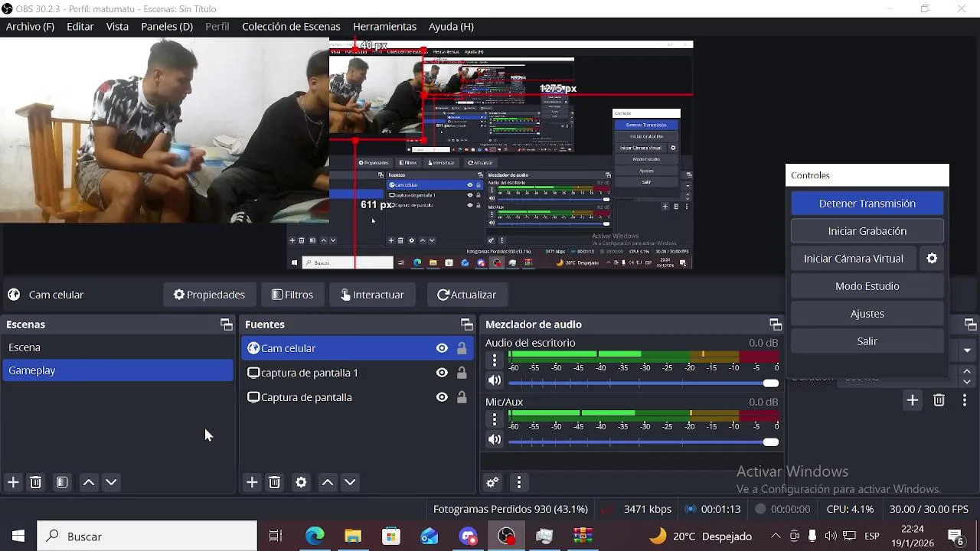
Task: Select the Escena scene
Action: [x=118, y=347]
